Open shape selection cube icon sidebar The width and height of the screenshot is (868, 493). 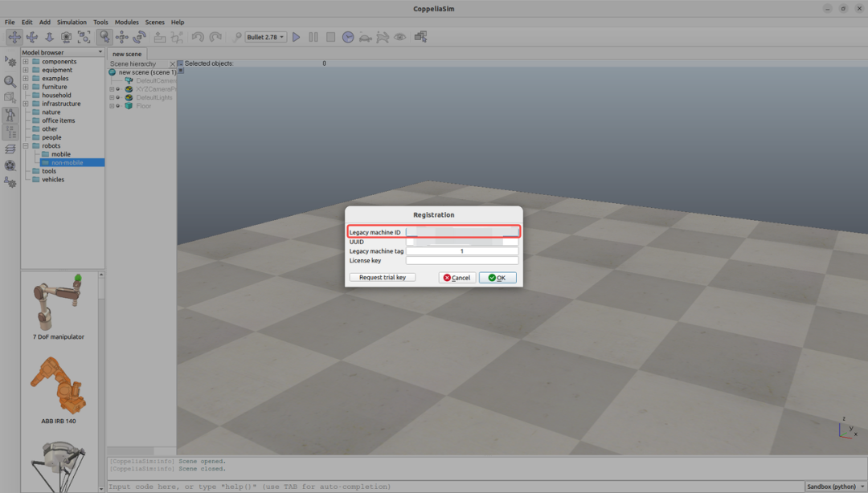pos(10,98)
